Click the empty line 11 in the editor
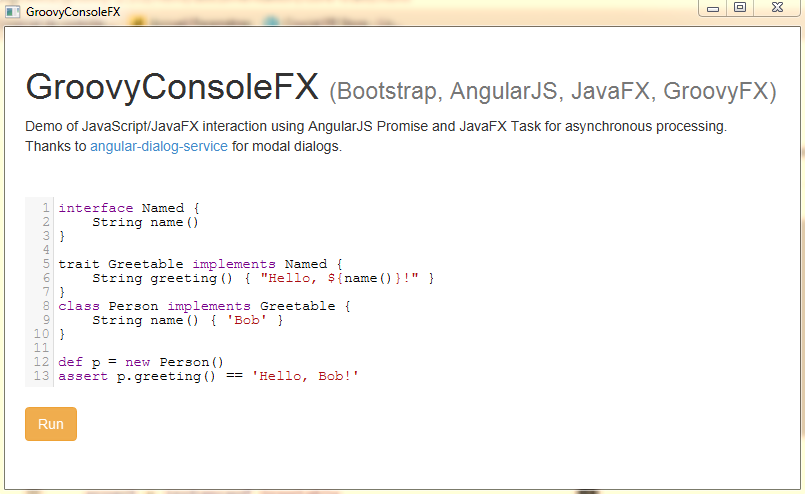Screen dimensions: 805x494 200,348
